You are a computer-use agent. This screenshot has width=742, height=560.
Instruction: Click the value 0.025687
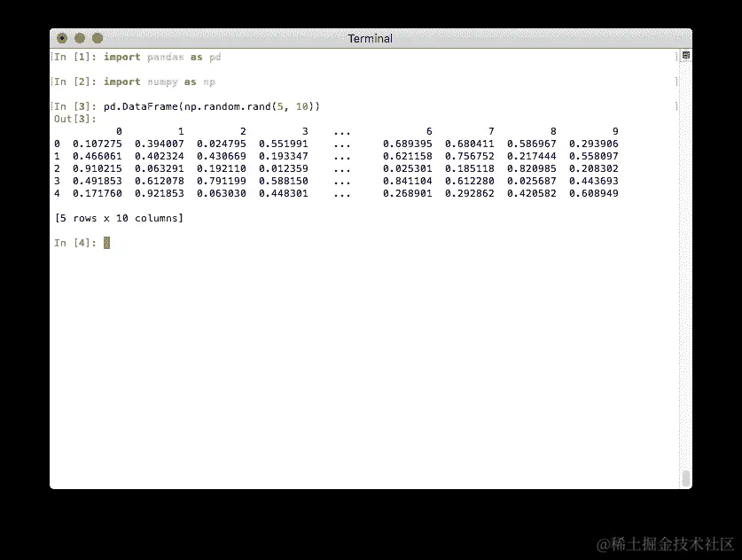click(x=531, y=181)
